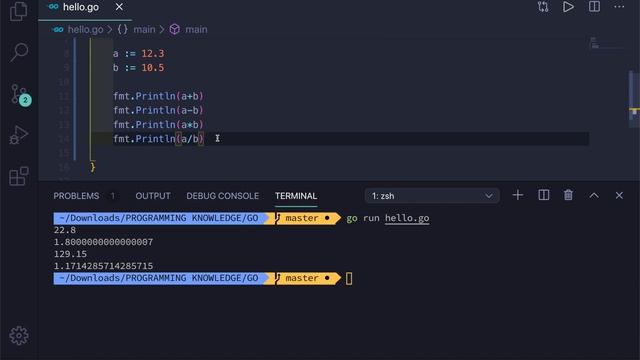Click the Open Changes compare icon

point(543,7)
